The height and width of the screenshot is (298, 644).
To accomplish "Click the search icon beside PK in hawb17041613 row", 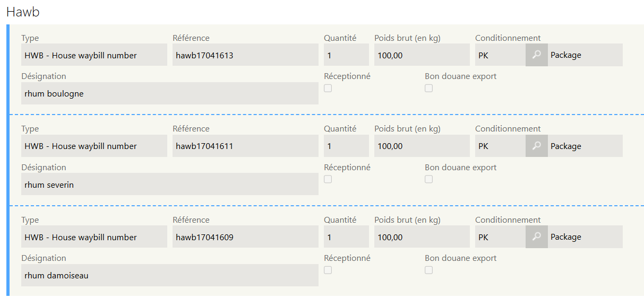I will pyautogui.click(x=536, y=55).
